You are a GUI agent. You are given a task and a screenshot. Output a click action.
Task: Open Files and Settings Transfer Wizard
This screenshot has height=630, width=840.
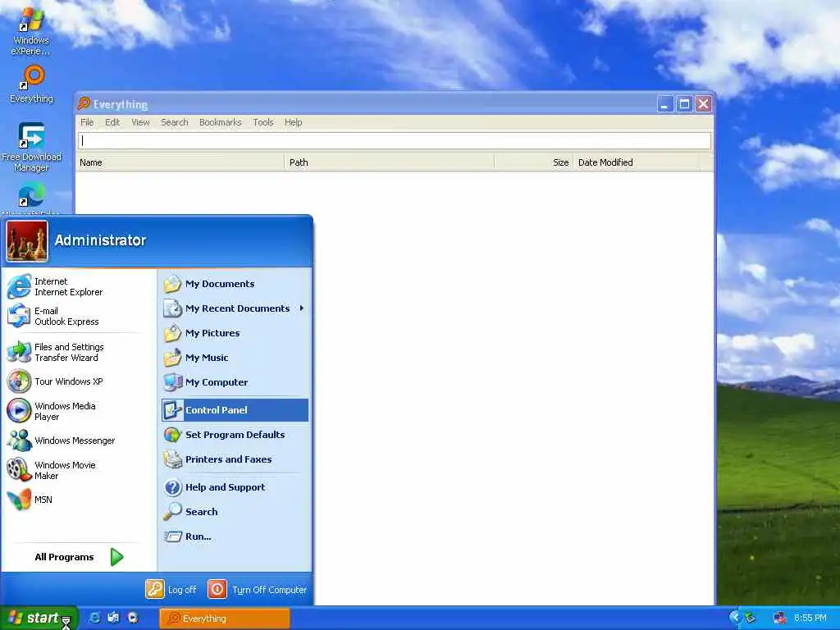(79, 352)
